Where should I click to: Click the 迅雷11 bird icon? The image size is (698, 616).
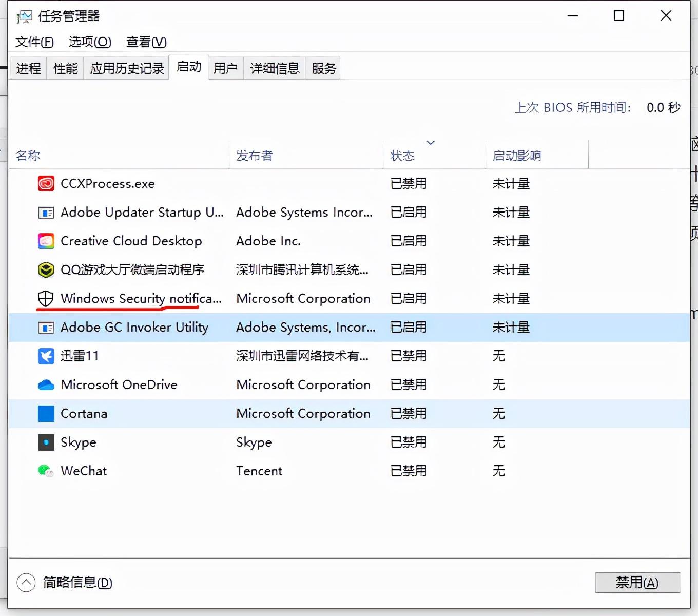(46, 356)
